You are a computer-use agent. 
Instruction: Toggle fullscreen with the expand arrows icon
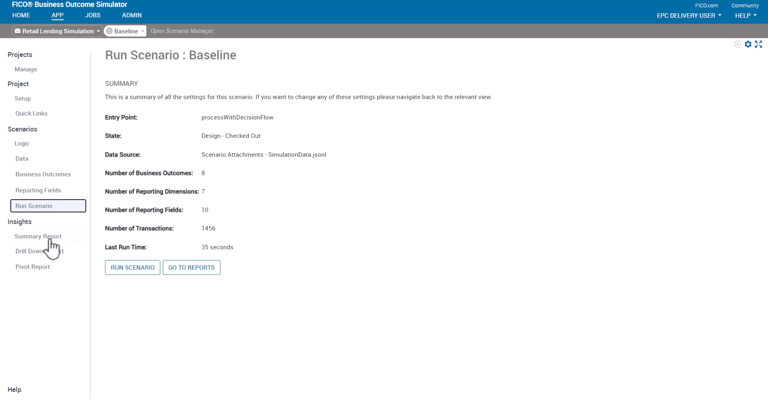pos(758,44)
